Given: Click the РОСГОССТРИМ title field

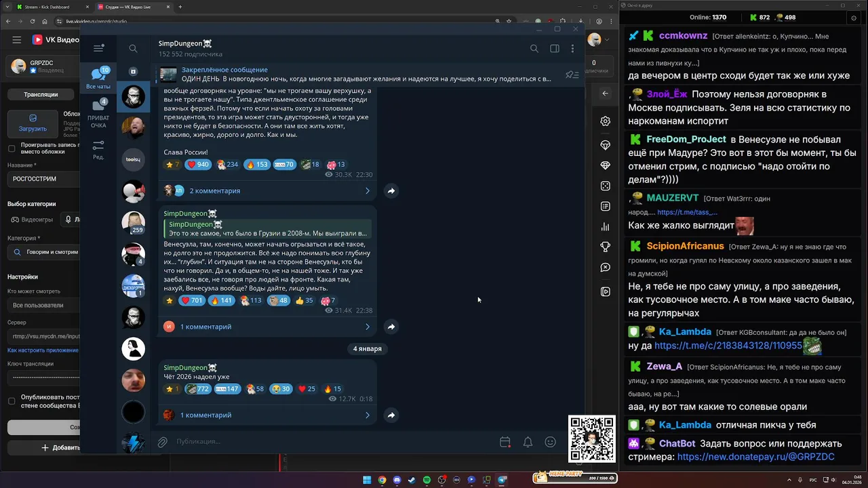Looking at the screenshot, I should [44, 179].
